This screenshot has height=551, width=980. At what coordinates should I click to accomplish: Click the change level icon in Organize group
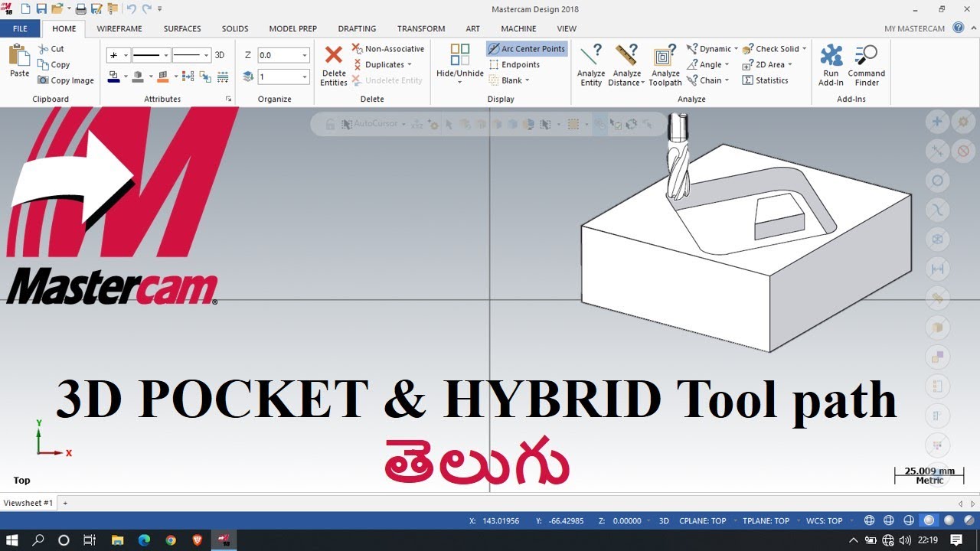point(248,77)
